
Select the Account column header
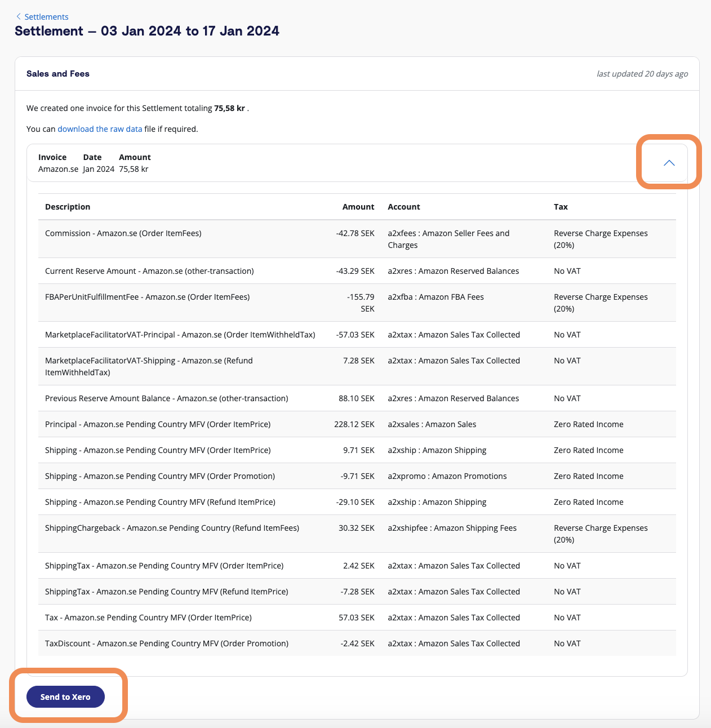(404, 207)
